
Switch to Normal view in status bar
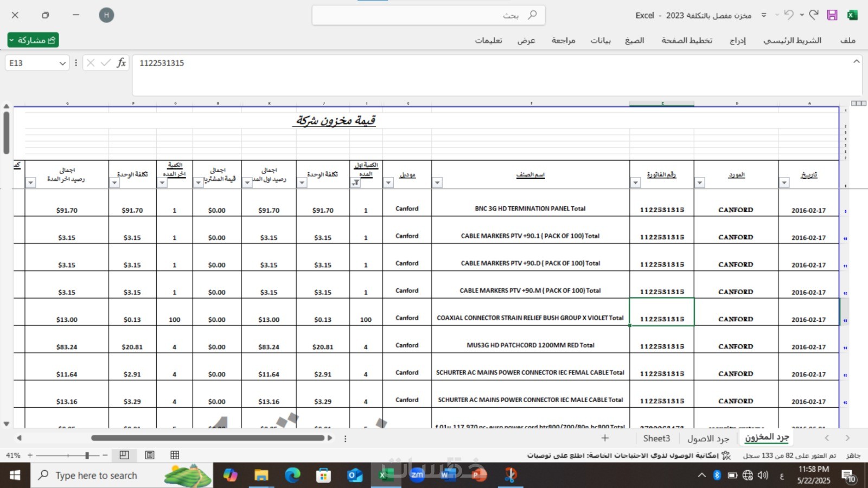point(175,455)
